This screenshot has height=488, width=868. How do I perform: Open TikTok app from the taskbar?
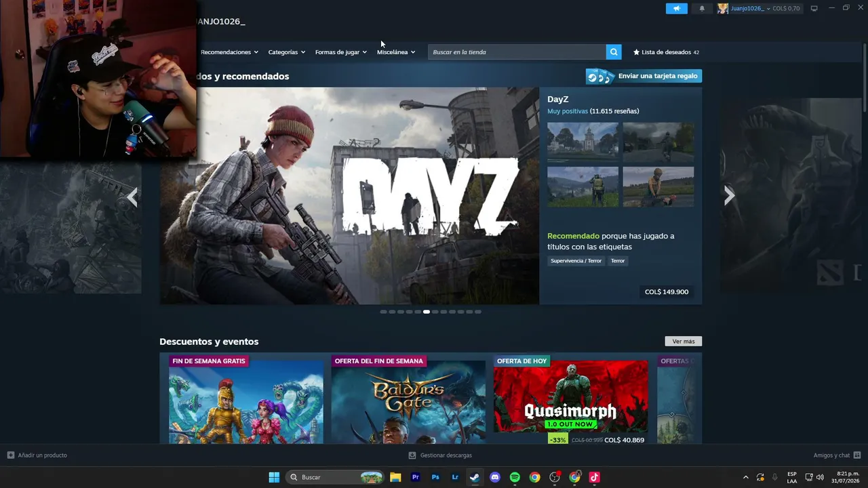(x=595, y=477)
